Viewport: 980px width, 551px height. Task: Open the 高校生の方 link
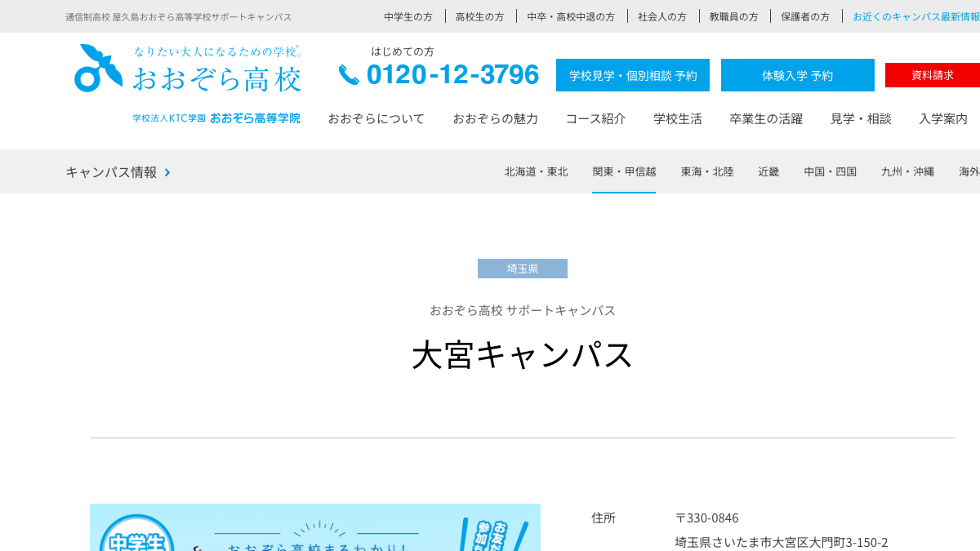480,16
